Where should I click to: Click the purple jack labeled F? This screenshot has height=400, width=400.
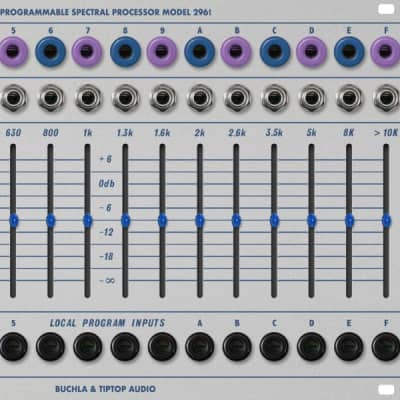pyautogui.click(x=385, y=52)
